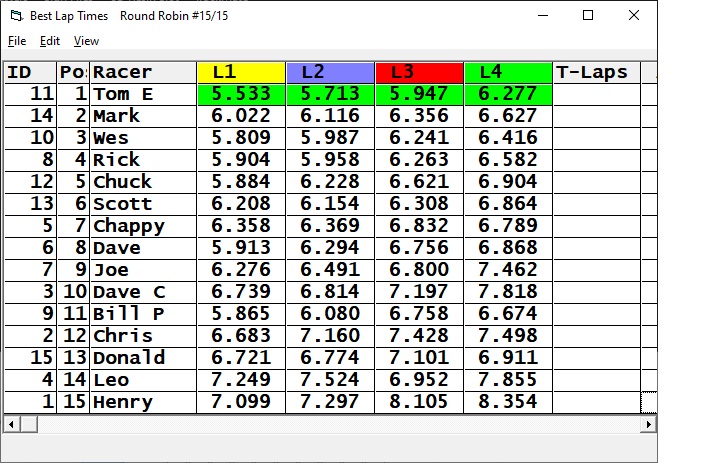708x463 pixels.
Task: Maximize the Best Lap Times window
Action: [588, 16]
